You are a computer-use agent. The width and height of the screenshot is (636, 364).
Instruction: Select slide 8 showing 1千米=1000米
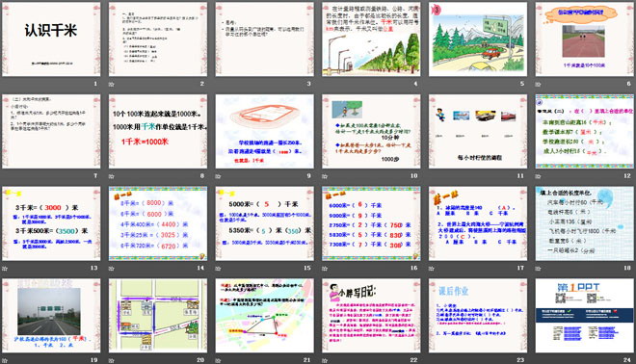(x=158, y=131)
